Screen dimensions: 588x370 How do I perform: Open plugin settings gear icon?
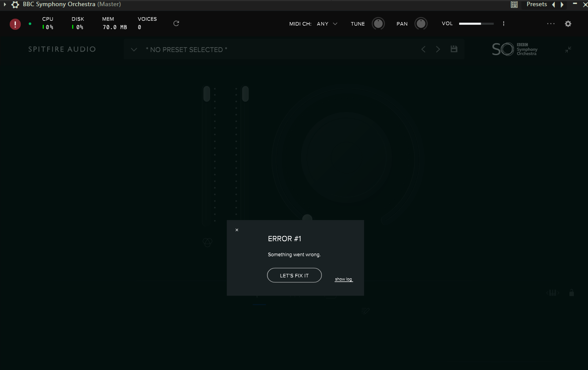(568, 24)
